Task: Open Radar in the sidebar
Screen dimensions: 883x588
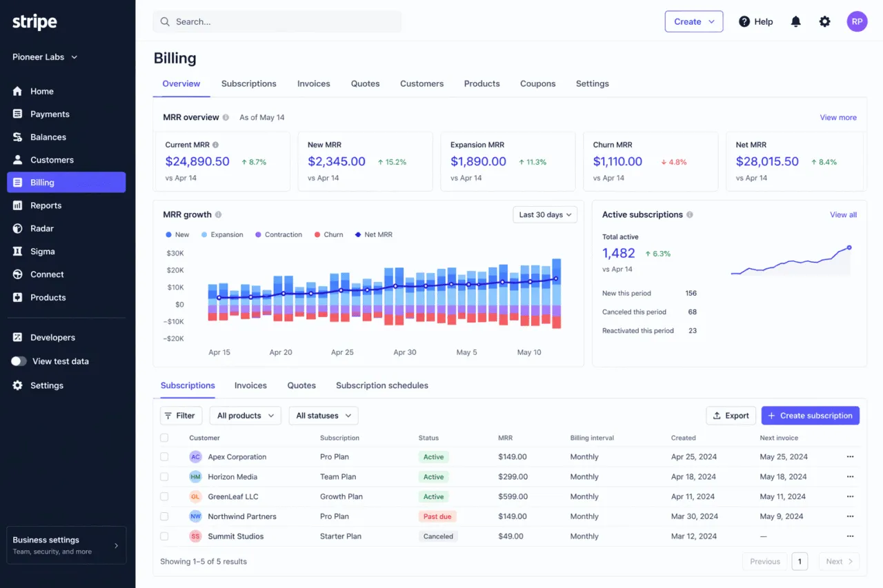Action: click(66, 228)
